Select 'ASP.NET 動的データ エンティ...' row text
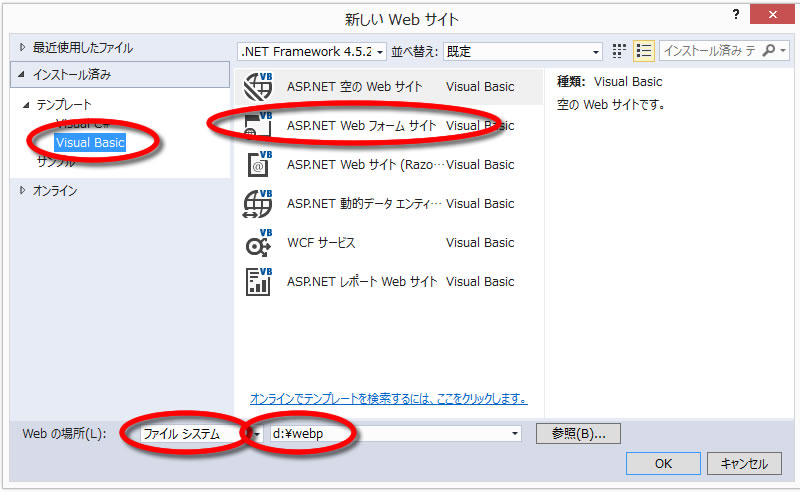Image resolution: width=800 pixels, height=492 pixels. [x=364, y=204]
